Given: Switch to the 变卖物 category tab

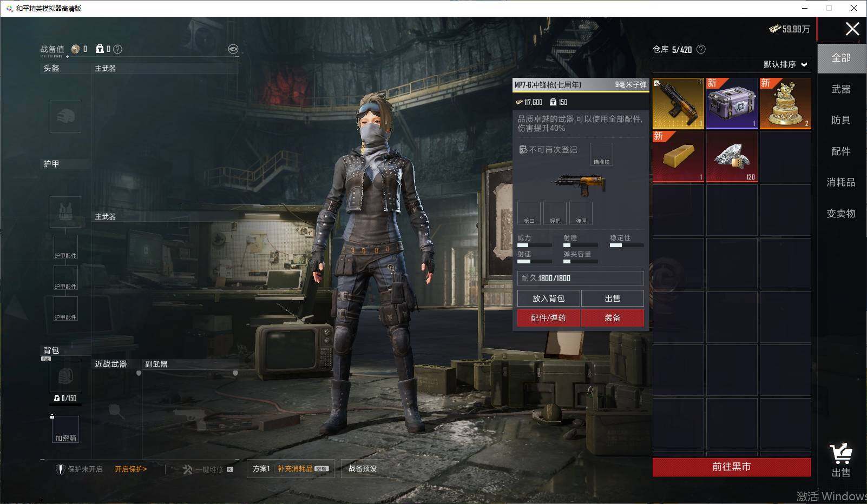Looking at the screenshot, I should click(841, 214).
